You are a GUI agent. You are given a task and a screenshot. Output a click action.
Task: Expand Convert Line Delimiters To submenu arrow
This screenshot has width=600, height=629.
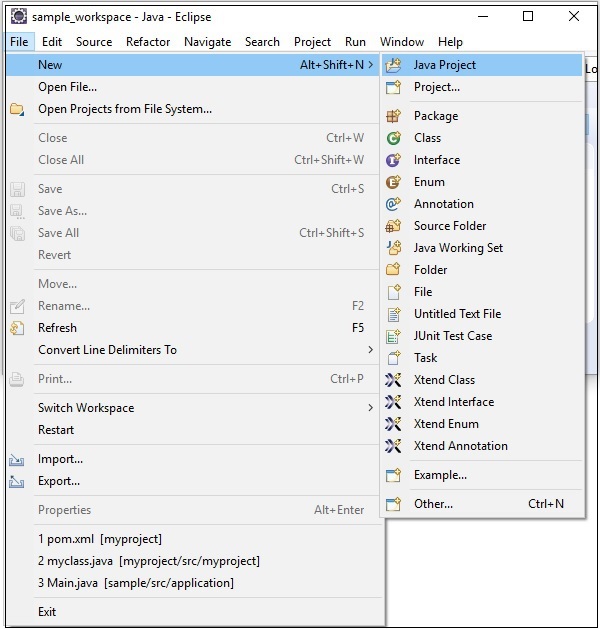tap(371, 350)
